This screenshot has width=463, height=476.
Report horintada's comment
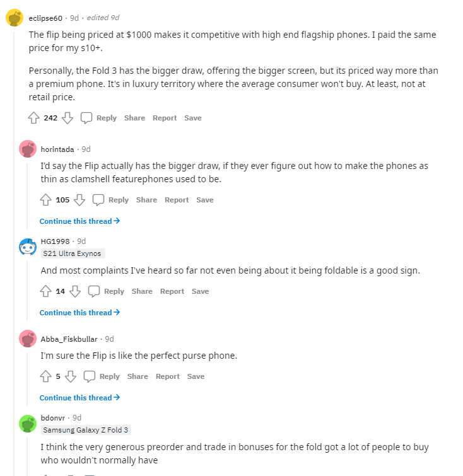click(x=177, y=200)
